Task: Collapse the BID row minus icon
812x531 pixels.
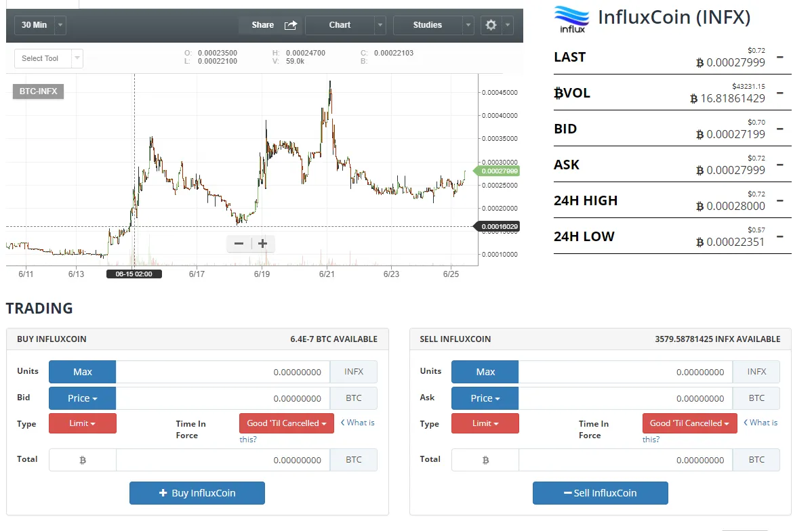Action: (780, 129)
